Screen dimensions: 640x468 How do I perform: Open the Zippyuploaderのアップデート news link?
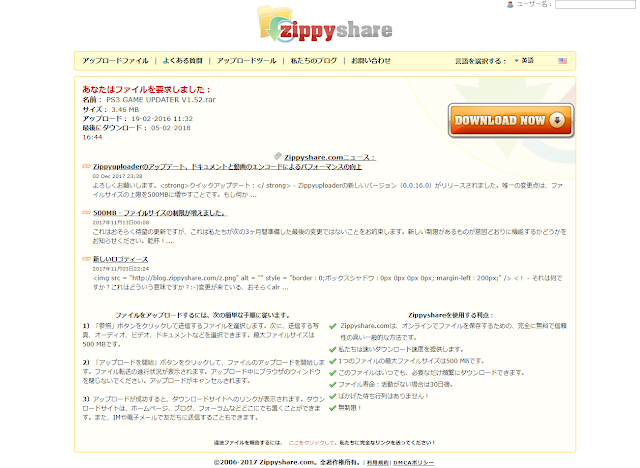point(227,166)
